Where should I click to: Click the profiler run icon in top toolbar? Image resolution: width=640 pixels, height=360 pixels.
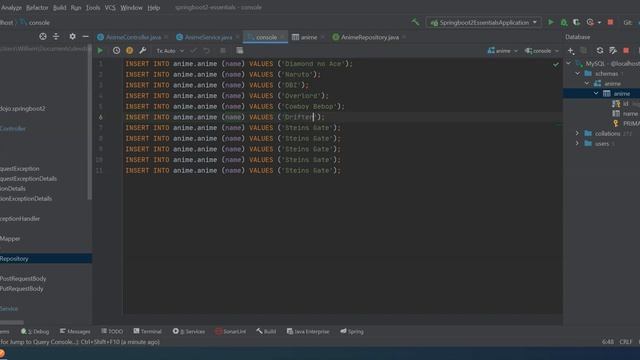point(590,22)
